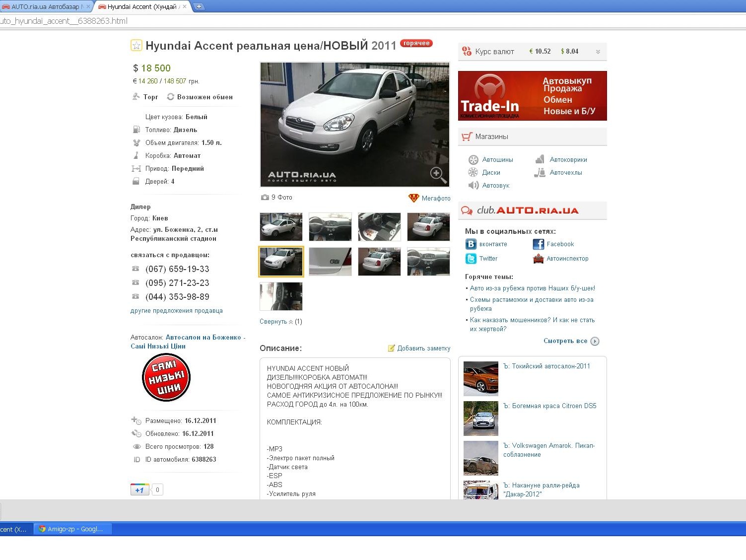The image size is (746, 560).
Task: Switch to the AUTO.ria.ua Автобазар browser tab
Action: (x=45, y=6)
